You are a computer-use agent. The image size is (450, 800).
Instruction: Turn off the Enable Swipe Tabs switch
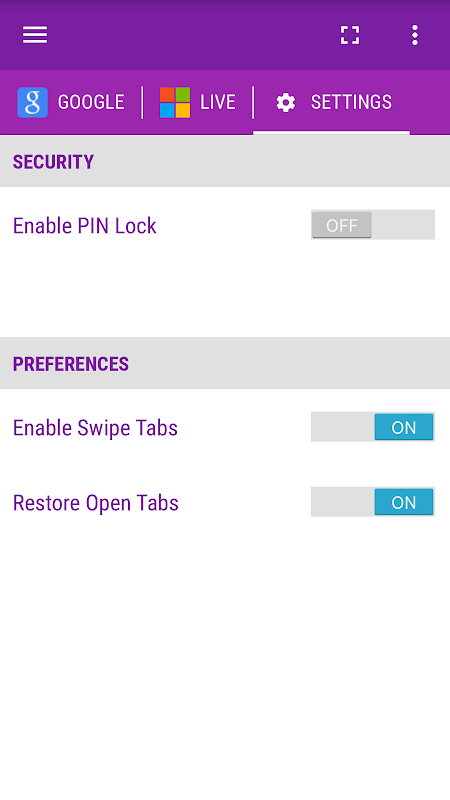tap(373, 427)
